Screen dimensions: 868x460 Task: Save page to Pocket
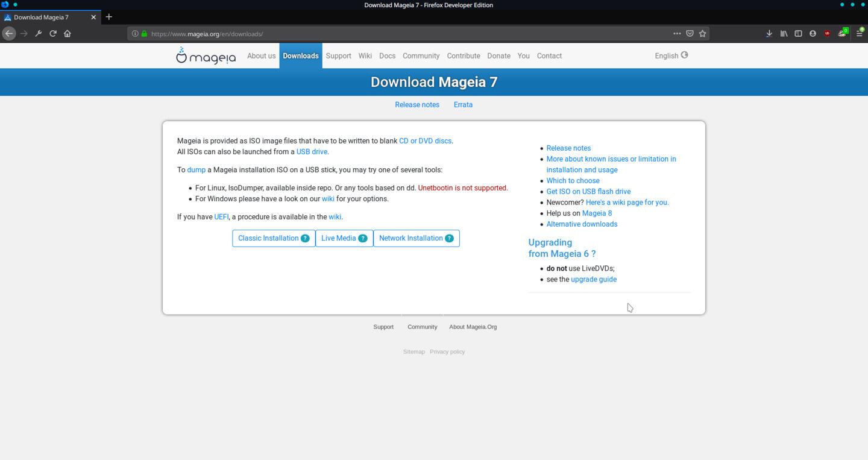pyautogui.click(x=690, y=34)
